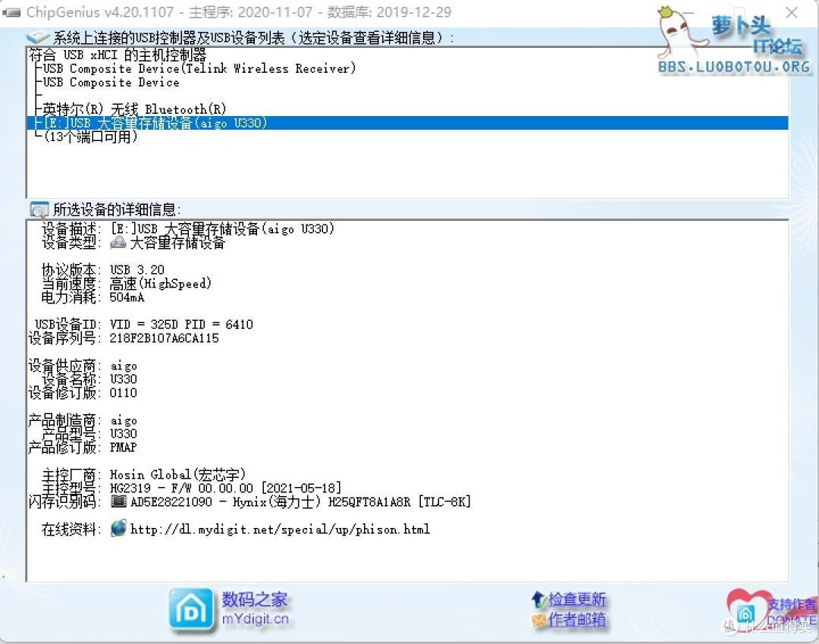Select the [E:] aigo U330 storage device row
This screenshot has width=819, height=644.
(x=407, y=123)
